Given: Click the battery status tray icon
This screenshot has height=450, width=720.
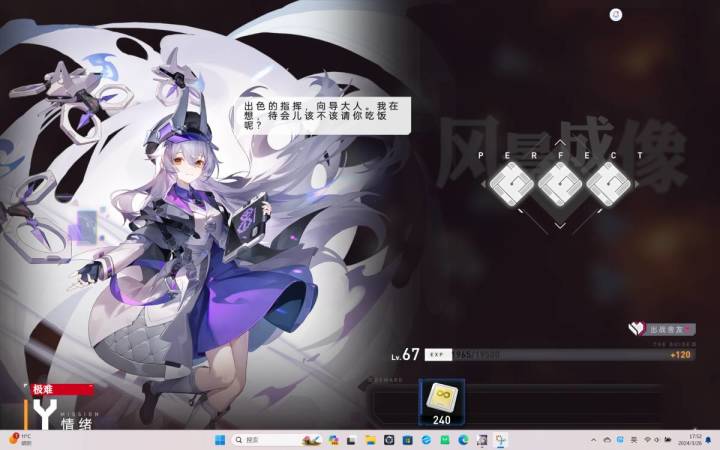Looking at the screenshot, I should (x=668, y=440).
